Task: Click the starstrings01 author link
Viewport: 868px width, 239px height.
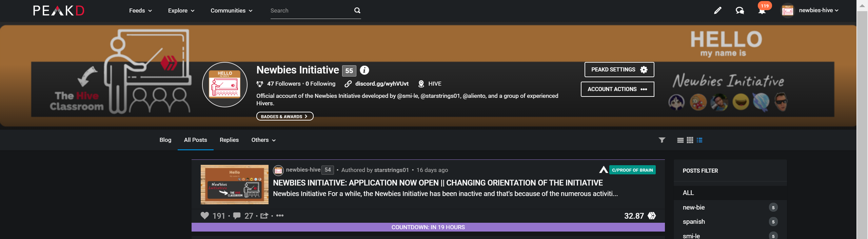Action: pos(392,170)
